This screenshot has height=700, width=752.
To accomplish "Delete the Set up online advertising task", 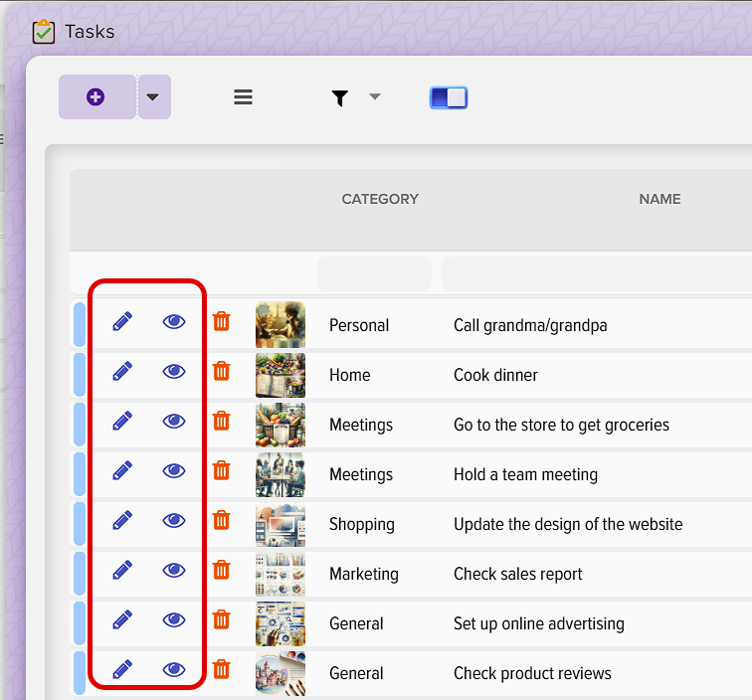I will pos(221,619).
